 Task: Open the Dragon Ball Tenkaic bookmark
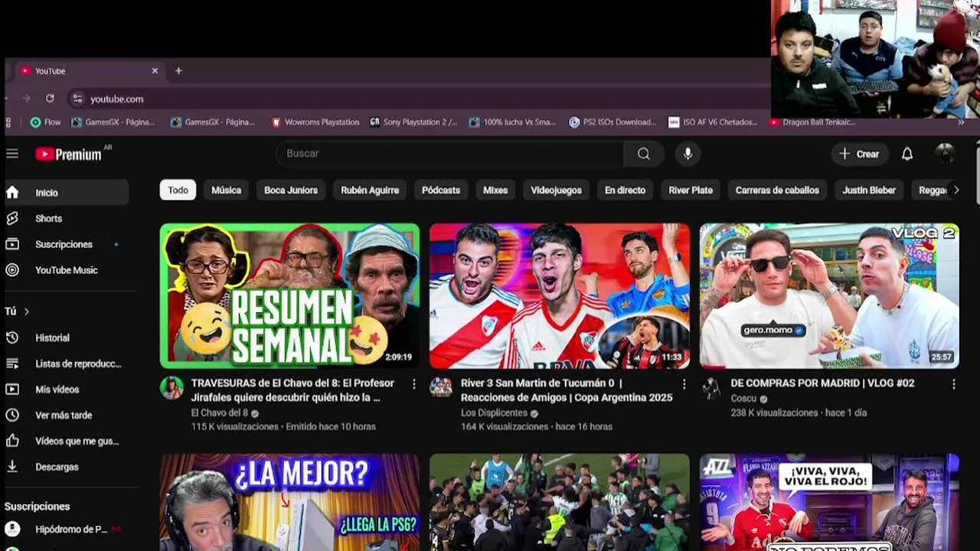coord(813,122)
